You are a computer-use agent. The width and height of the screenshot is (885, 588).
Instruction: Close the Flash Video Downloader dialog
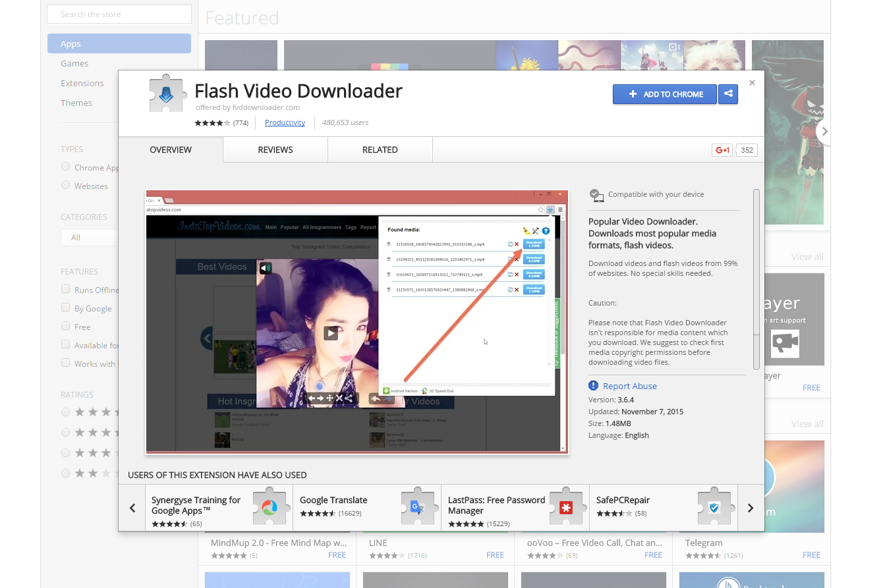(x=753, y=83)
